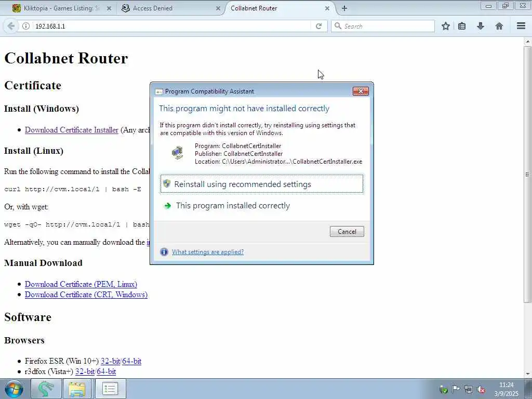Reload the current page
Screen dimensions: 532x399
[318, 26]
